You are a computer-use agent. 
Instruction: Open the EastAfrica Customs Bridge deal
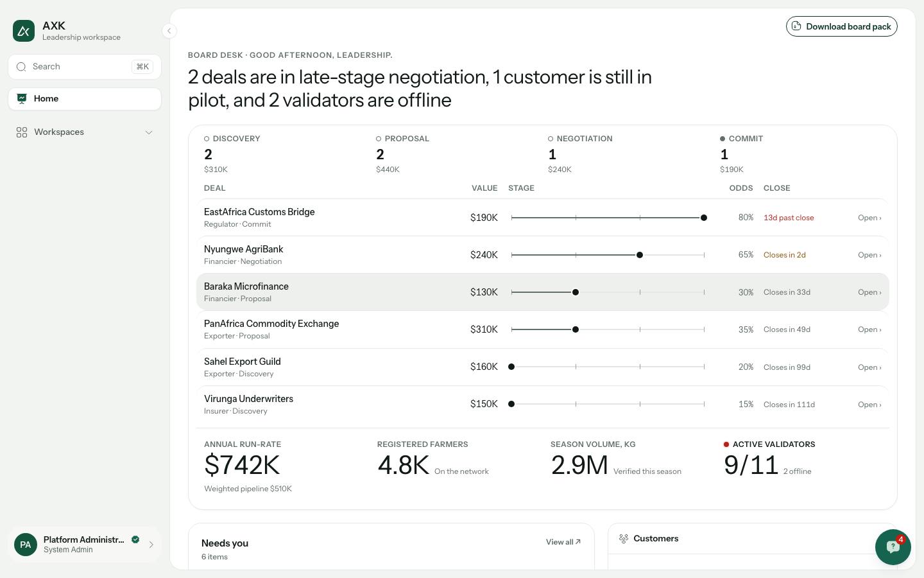click(869, 218)
